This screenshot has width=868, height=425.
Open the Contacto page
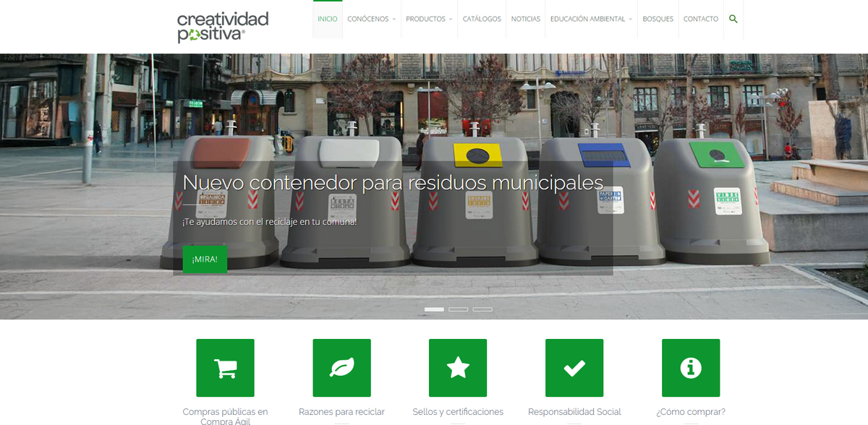tap(701, 19)
